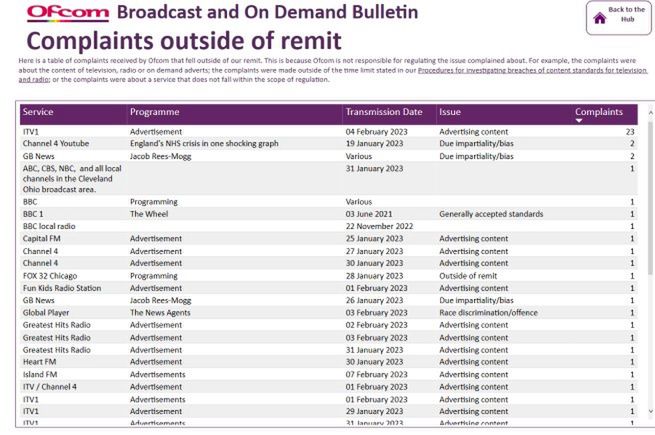Click the '25 January 2023' date cell

374,239
